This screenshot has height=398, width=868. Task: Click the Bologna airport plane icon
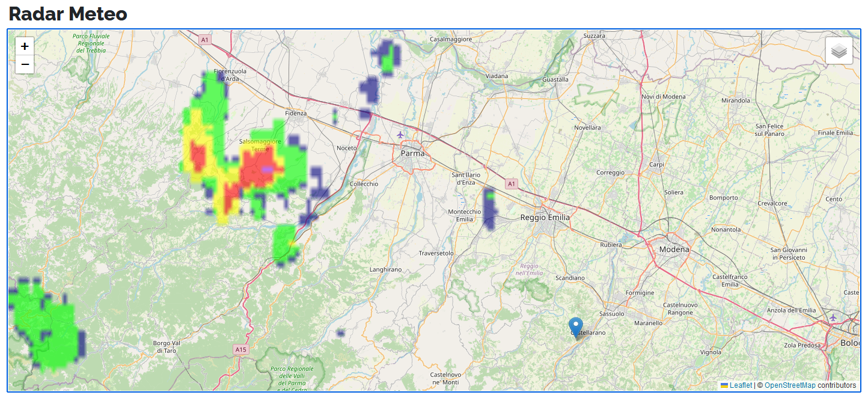(x=833, y=317)
